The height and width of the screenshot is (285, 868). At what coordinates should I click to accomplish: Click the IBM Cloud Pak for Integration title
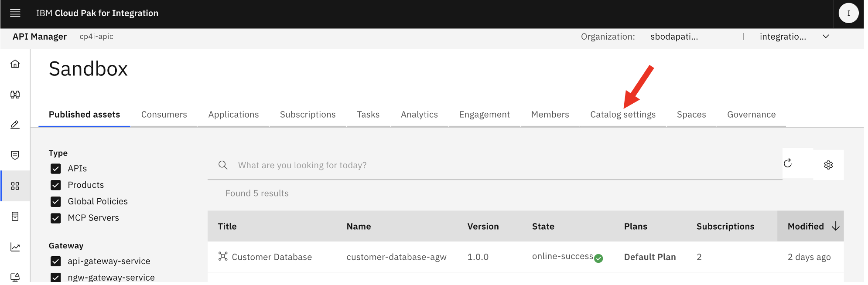(97, 13)
